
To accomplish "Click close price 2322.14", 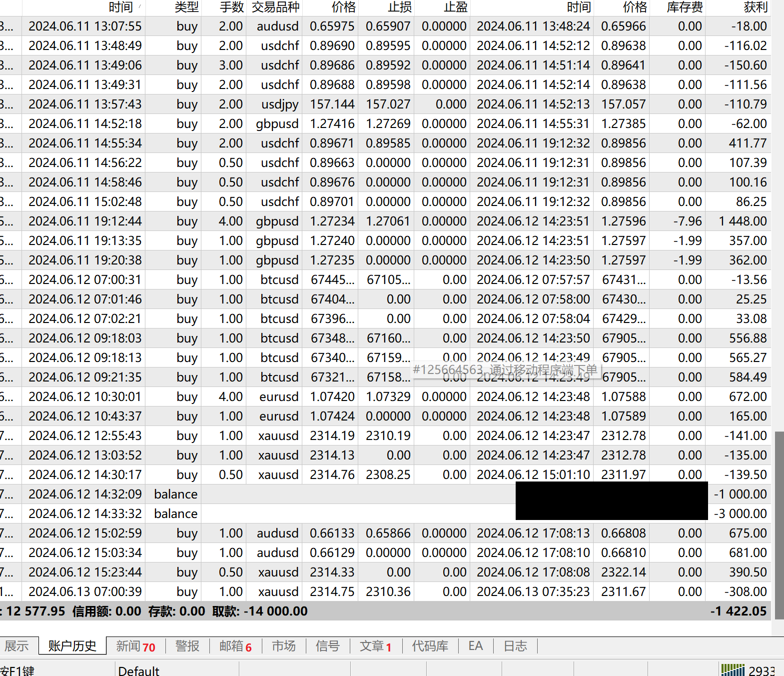I will pyautogui.click(x=623, y=572).
